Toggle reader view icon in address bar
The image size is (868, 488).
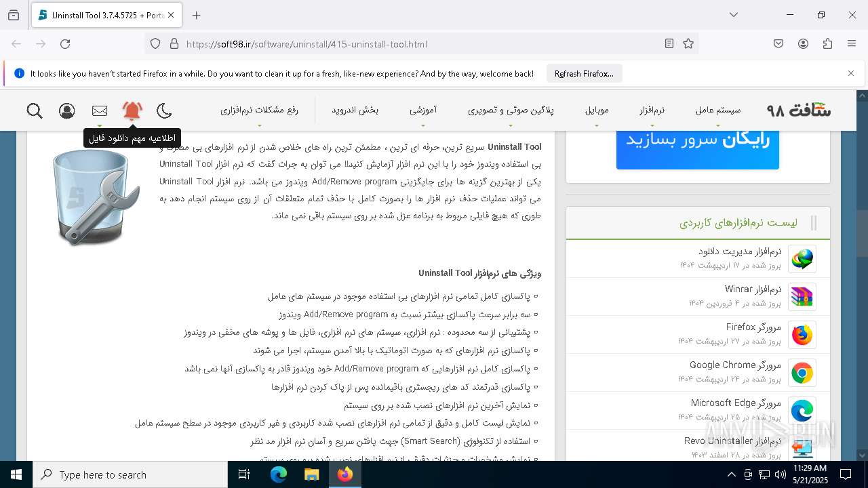[669, 44]
